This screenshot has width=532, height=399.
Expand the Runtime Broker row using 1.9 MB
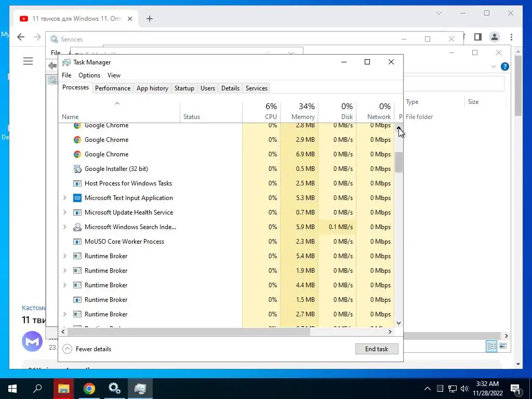(x=65, y=271)
